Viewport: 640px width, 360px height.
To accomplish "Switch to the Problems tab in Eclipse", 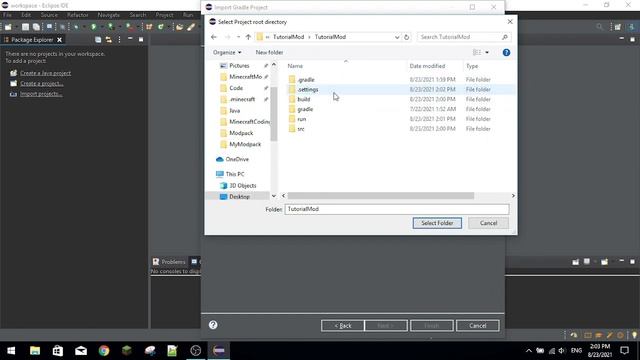I will point(169,262).
